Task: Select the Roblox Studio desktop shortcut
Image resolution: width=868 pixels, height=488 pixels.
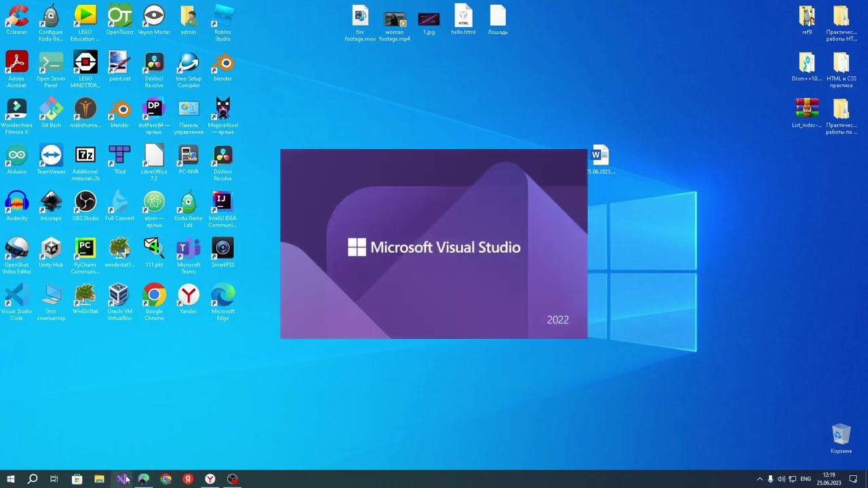Action: 222,23
